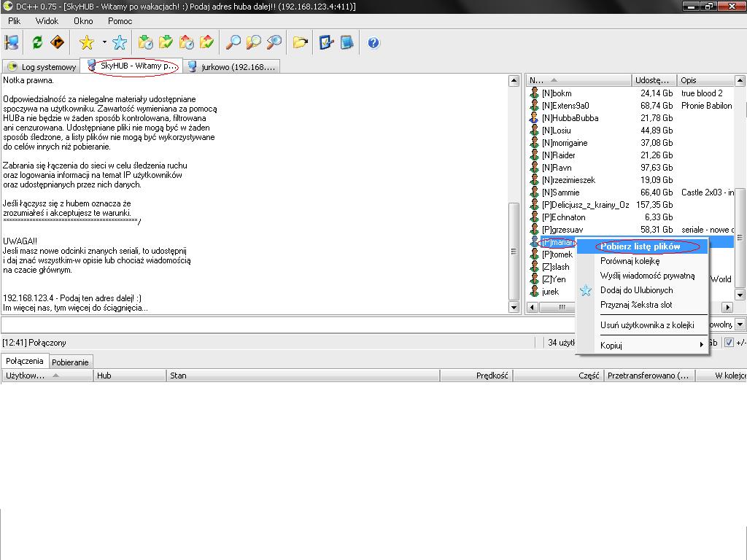Click the open file list folder icon

(x=300, y=42)
